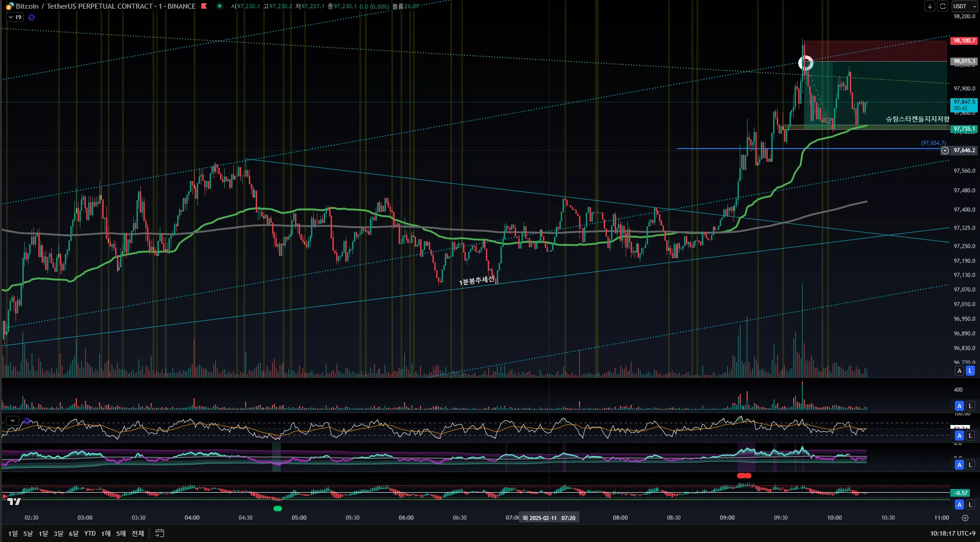Click the 97,646.2 crosshair price label
Image resolution: width=980 pixels, height=542 pixels.
point(964,150)
